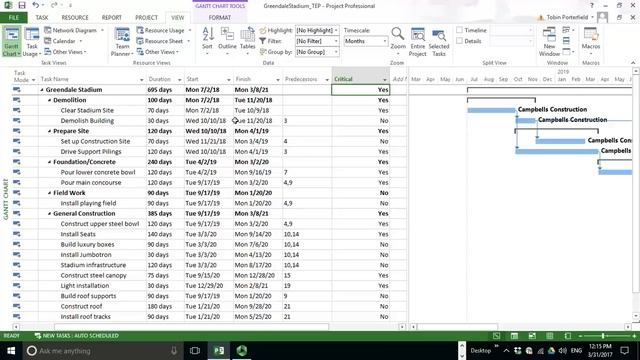Click the Undo arrow in quick access toolbar
Viewport: 640px width, 360px height.
click(36, 5)
